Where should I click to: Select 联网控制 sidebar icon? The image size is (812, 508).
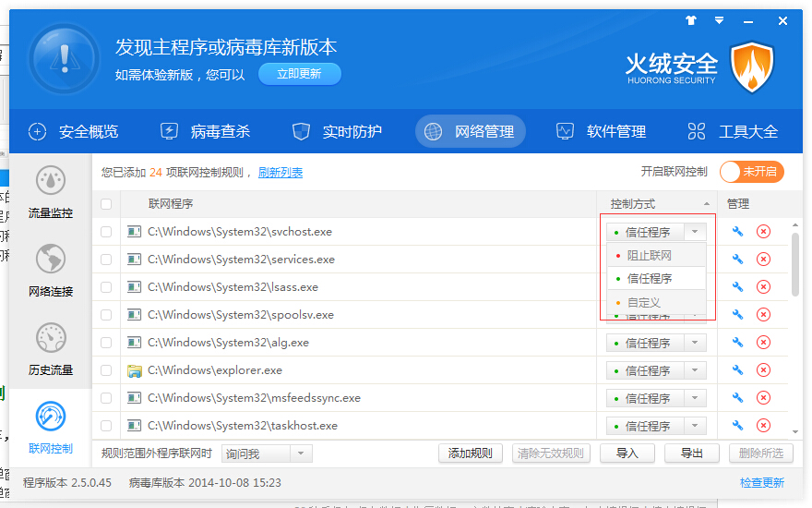(x=50, y=427)
